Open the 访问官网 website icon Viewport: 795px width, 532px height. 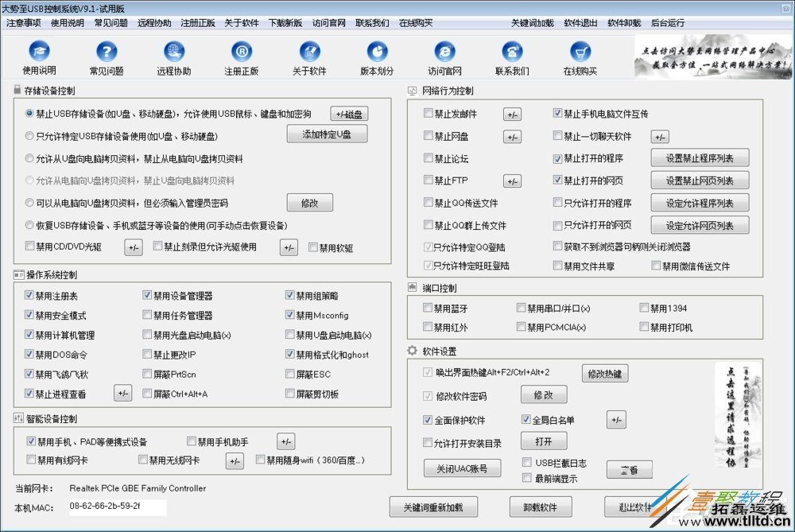[x=444, y=56]
